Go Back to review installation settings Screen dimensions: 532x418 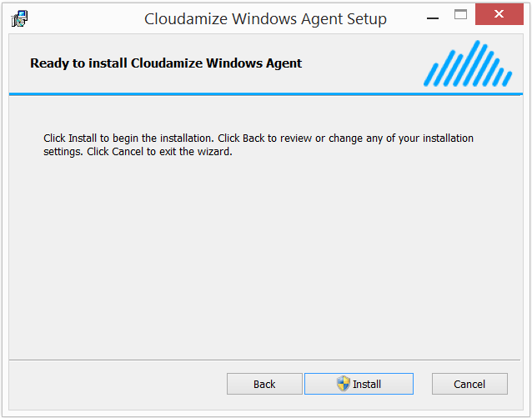[264, 384]
